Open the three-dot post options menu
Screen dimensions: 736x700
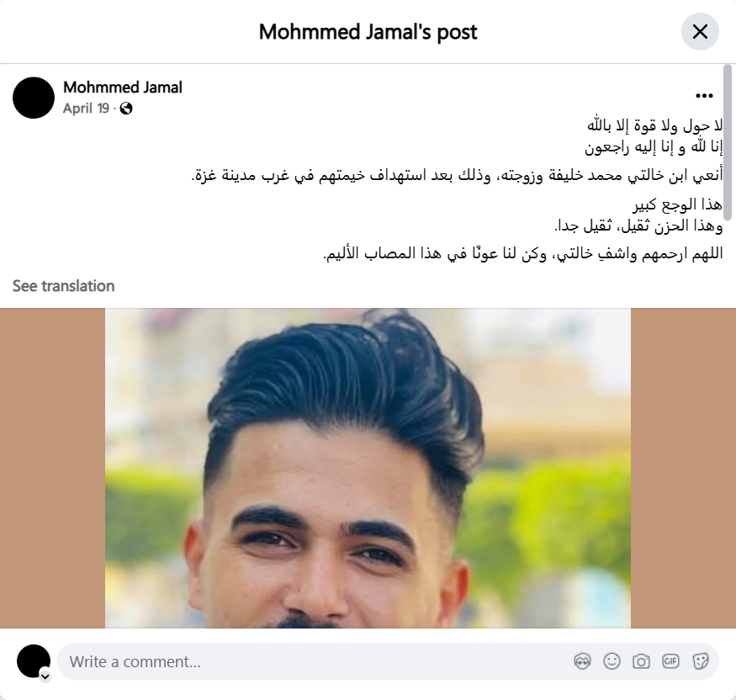704,96
